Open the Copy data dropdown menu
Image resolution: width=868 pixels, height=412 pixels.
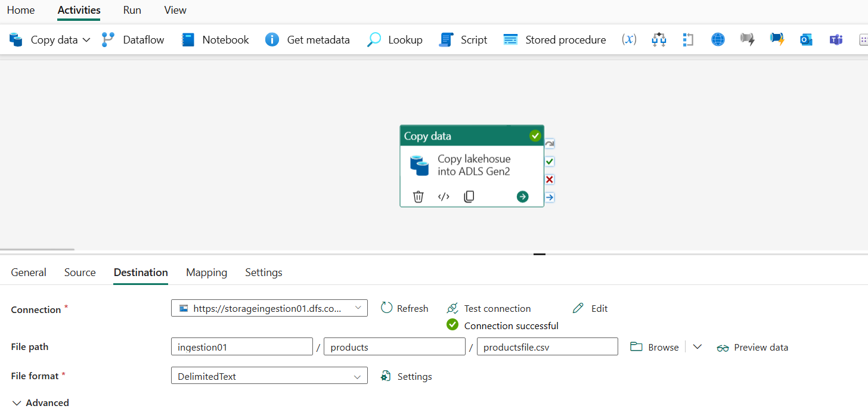pyautogui.click(x=87, y=39)
